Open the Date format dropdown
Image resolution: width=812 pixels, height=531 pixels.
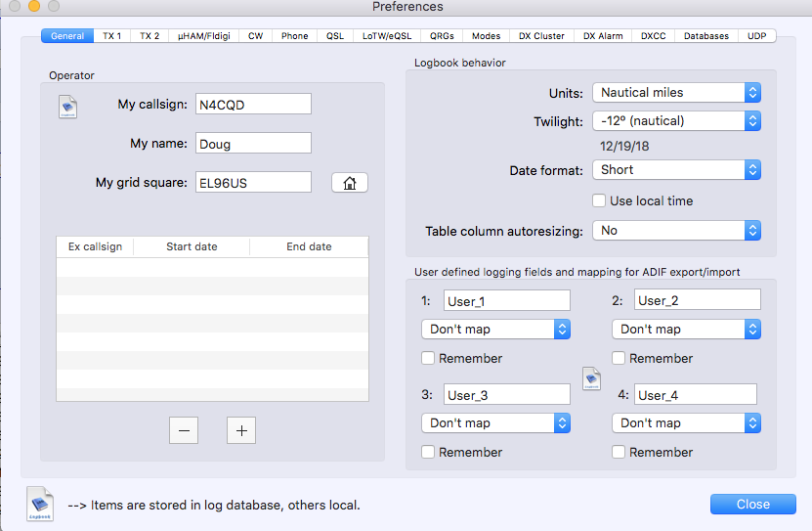[x=676, y=170]
